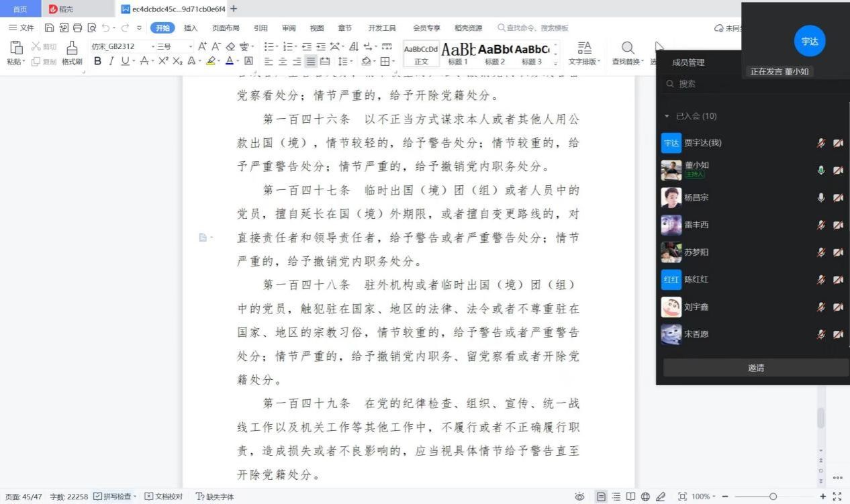Open font size dropdown 三号
The image size is (850, 504).
tap(191, 46)
